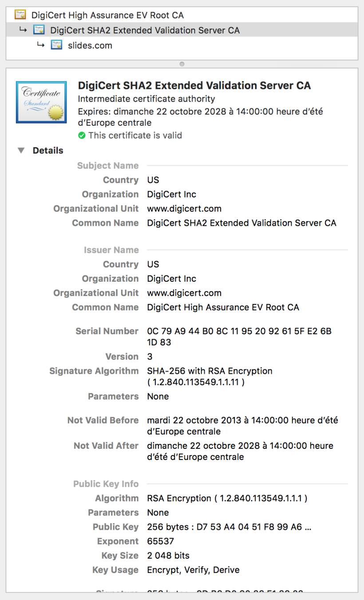
Task: Click the Public Key Info section header
Action: point(106,484)
